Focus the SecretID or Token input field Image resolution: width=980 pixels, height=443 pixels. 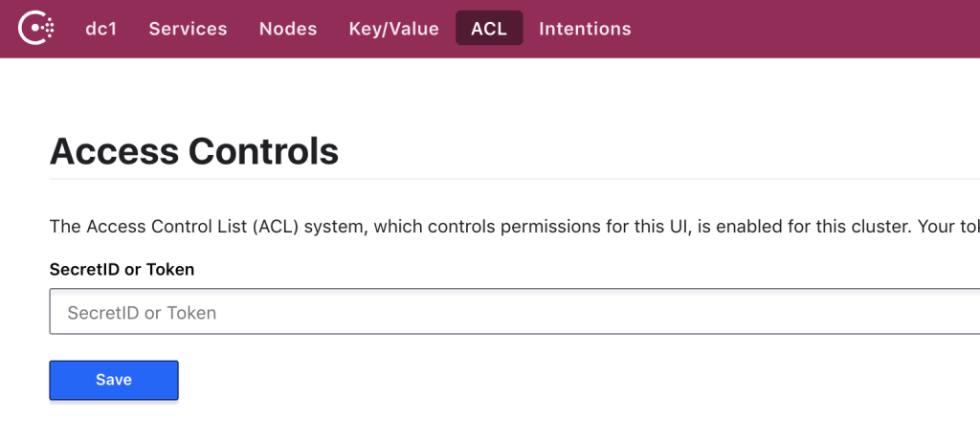507,312
